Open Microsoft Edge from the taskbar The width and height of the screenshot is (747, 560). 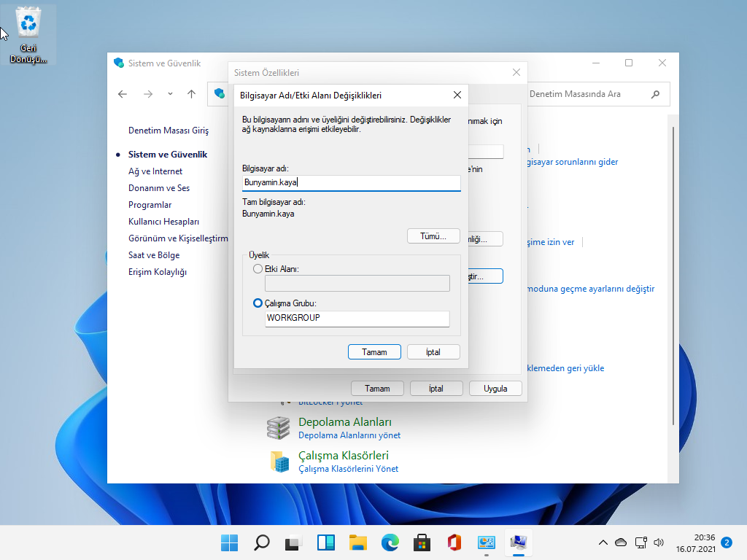pyautogui.click(x=390, y=542)
